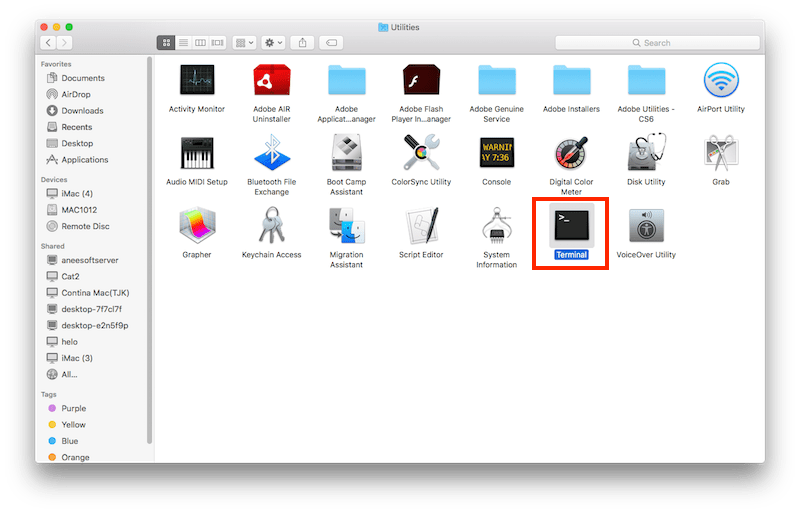Select System Information icon
This screenshot has height=513, width=800.
[496, 226]
